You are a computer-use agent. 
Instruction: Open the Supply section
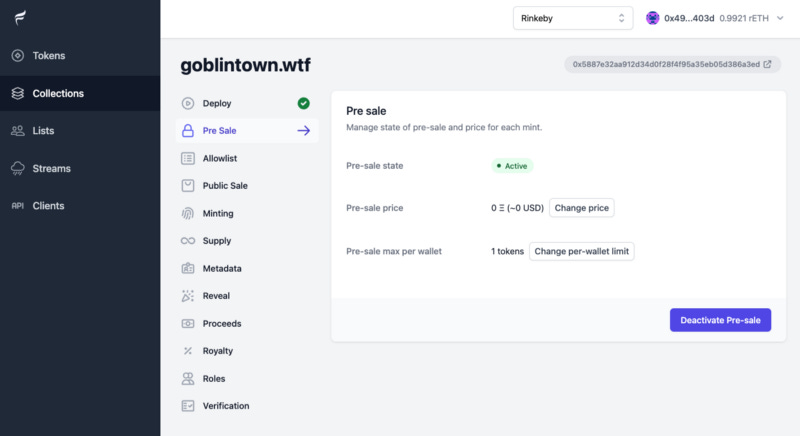pos(247,241)
